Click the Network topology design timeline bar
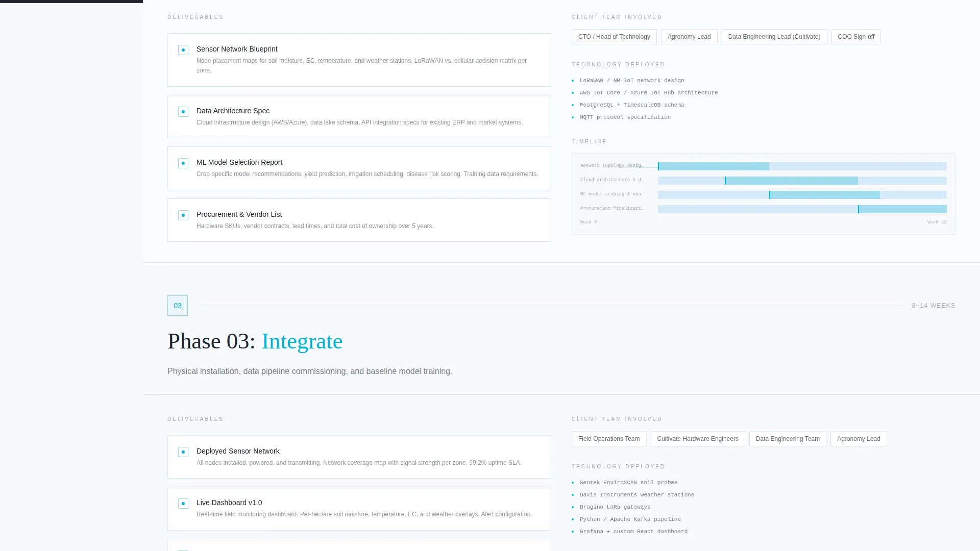 pos(714,166)
